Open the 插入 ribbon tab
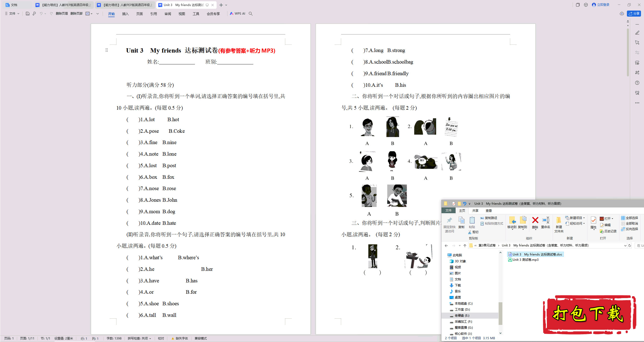Viewport: 644px width, 342px height. pyautogui.click(x=125, y=14)
